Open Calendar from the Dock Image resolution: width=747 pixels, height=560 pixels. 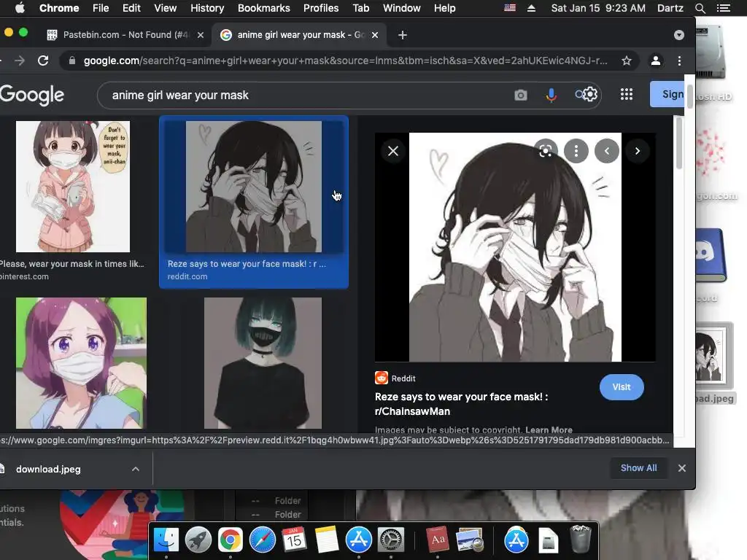click(x=294, y=540)
